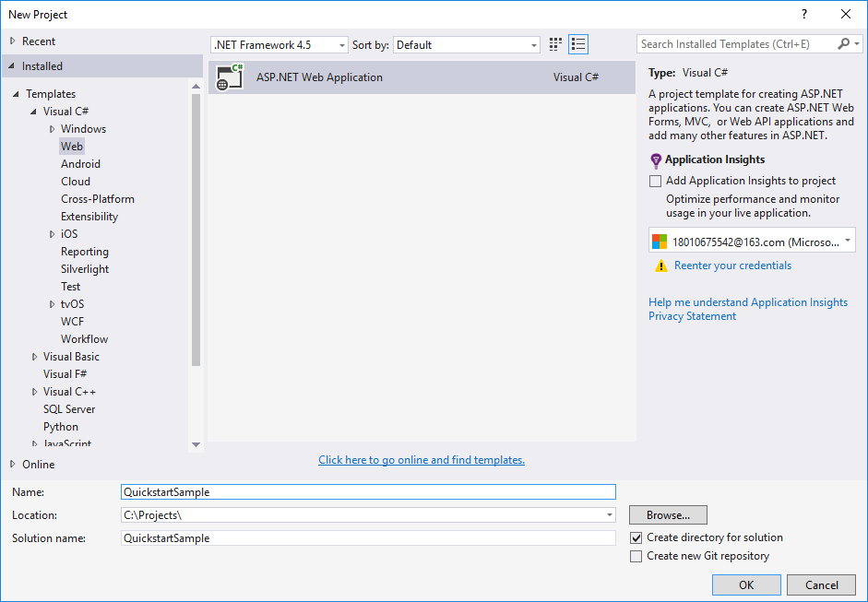Click the Browse button

(x=668, y=515)
